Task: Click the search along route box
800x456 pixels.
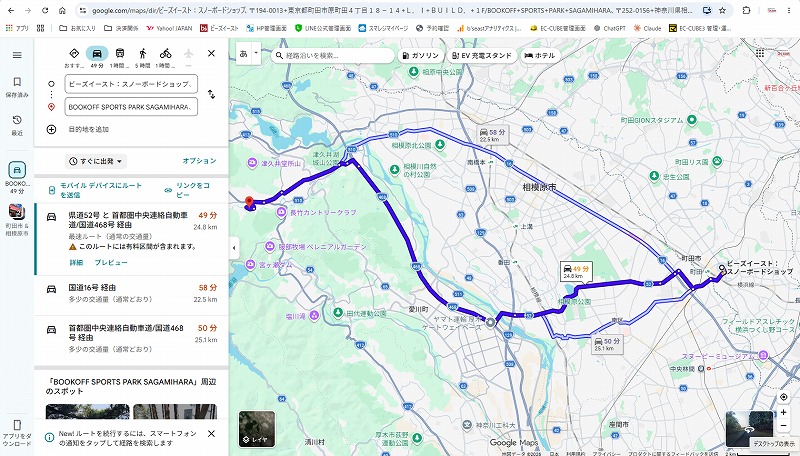Action: pyautogui.click(x=332, y=55)
